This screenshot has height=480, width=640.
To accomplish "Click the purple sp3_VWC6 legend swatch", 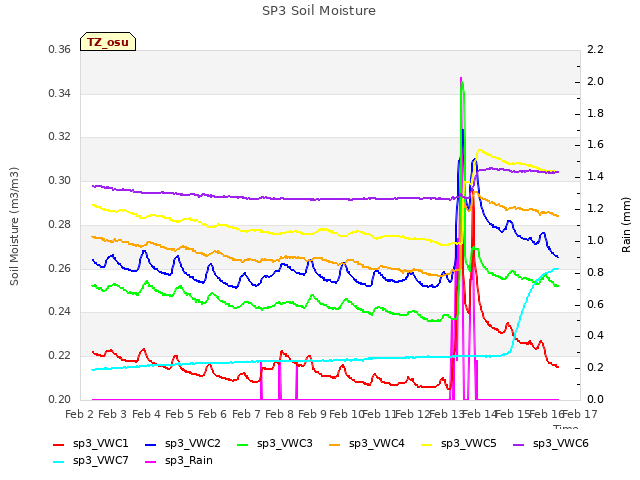I will (519, 444).
